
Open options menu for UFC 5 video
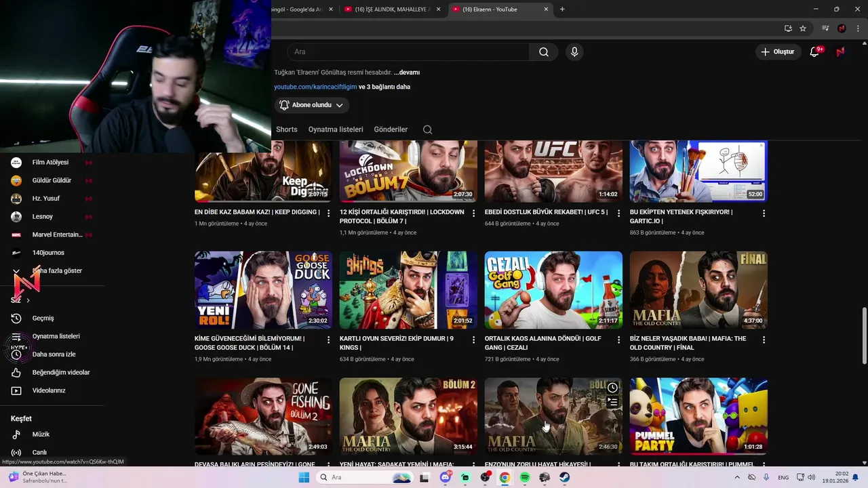pyautogui.click(x=618, y=213)
